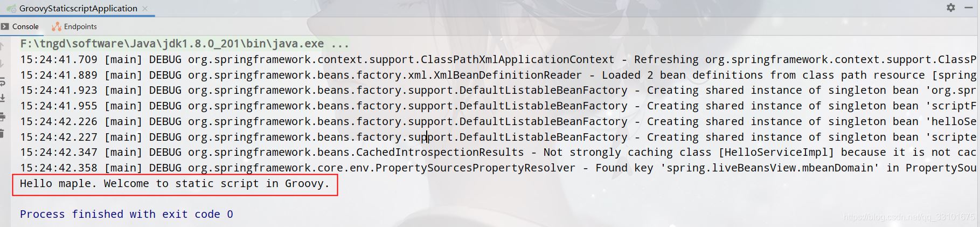Click 'Process finished with exit code 0'
Viewport: 980px width, 227px height.
pos(126,214)
